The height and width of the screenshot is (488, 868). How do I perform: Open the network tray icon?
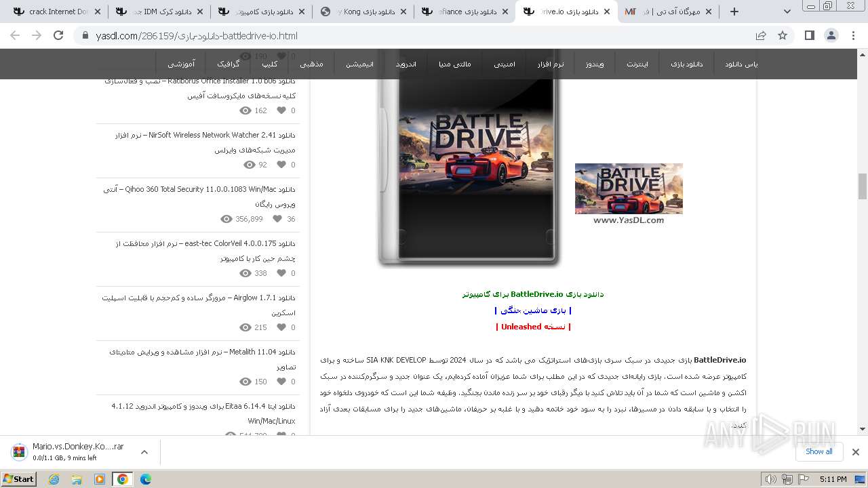coord(787,479)
